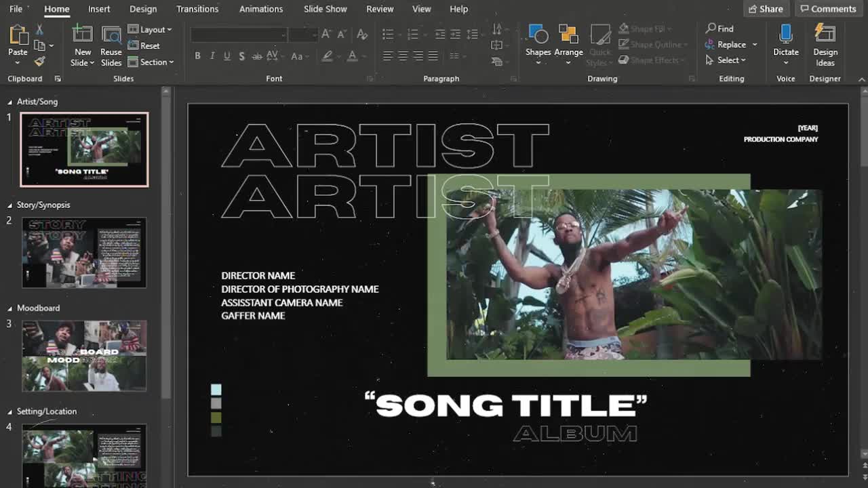Image resolution: width=868 pixels, height=488 pixels.
Task: Click the Paste clipboard icon
Action: tap(18, 35)
